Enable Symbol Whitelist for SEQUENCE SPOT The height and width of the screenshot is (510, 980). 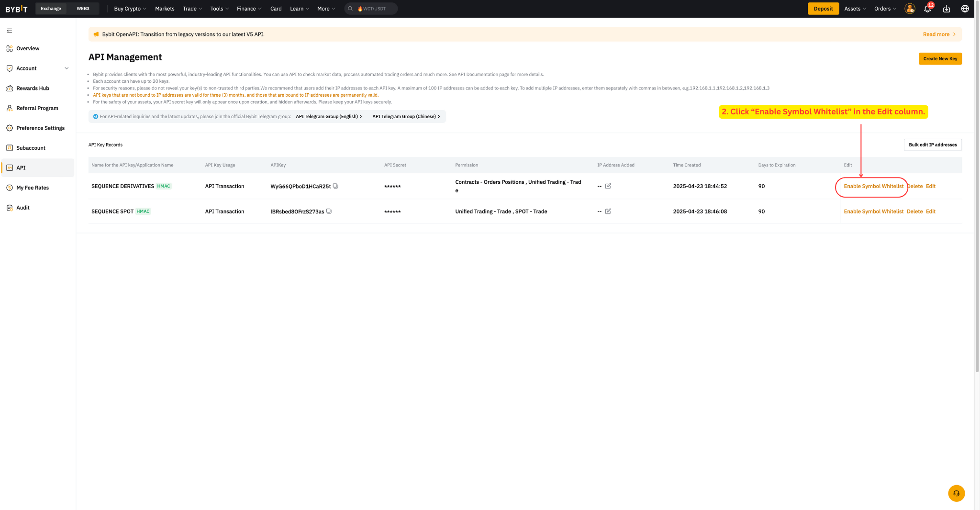pos(873,211)
